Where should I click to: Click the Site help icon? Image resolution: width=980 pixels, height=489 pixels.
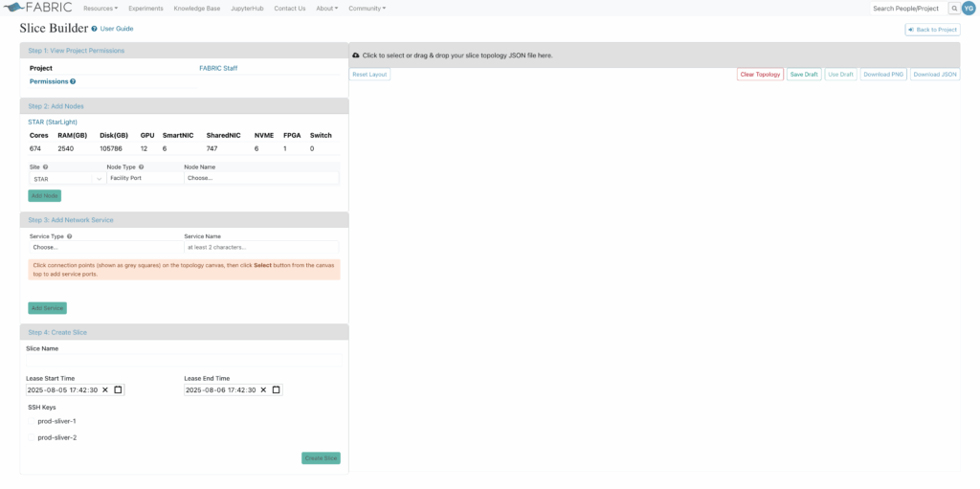pyautogui.click(x=46, y=167)
